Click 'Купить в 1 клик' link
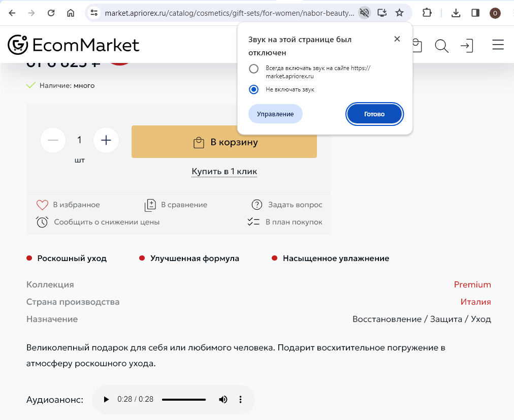 [x=224, y=172]
